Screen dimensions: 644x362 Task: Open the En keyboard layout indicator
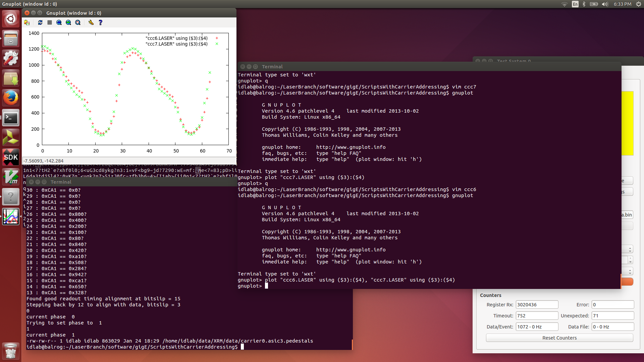[575, 4]
